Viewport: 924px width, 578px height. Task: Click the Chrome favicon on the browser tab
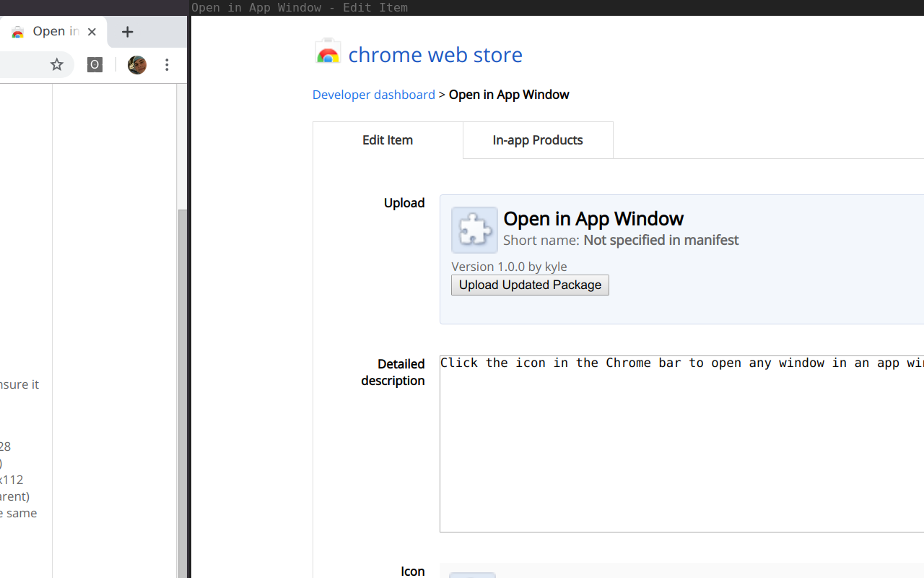click(x=17, y=32)
